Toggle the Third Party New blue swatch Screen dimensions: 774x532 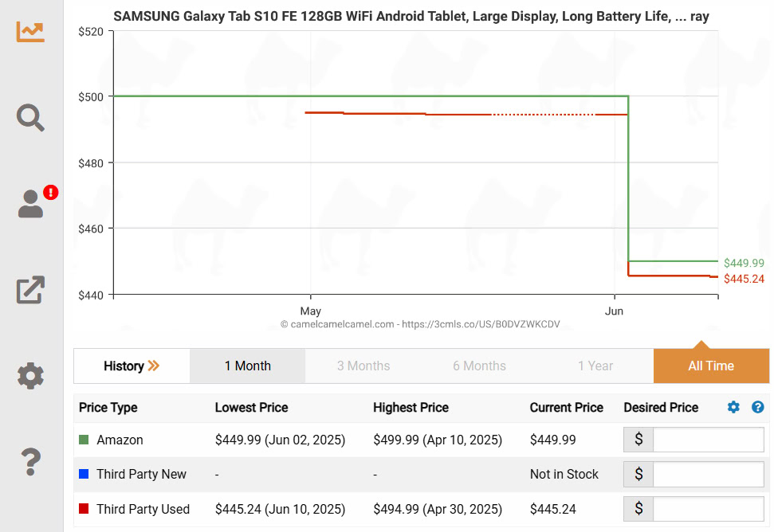click(84, 474)
